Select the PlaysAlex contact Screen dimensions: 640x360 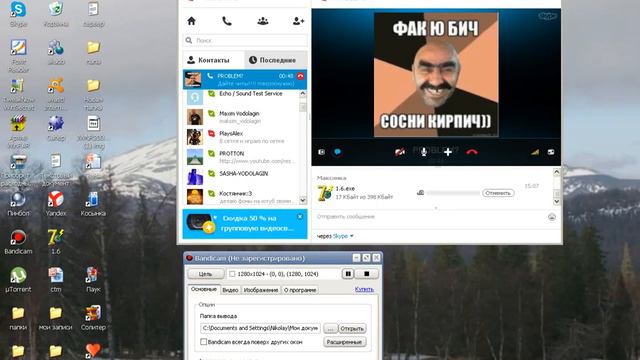pyautogui.click(x=242, y=137)
